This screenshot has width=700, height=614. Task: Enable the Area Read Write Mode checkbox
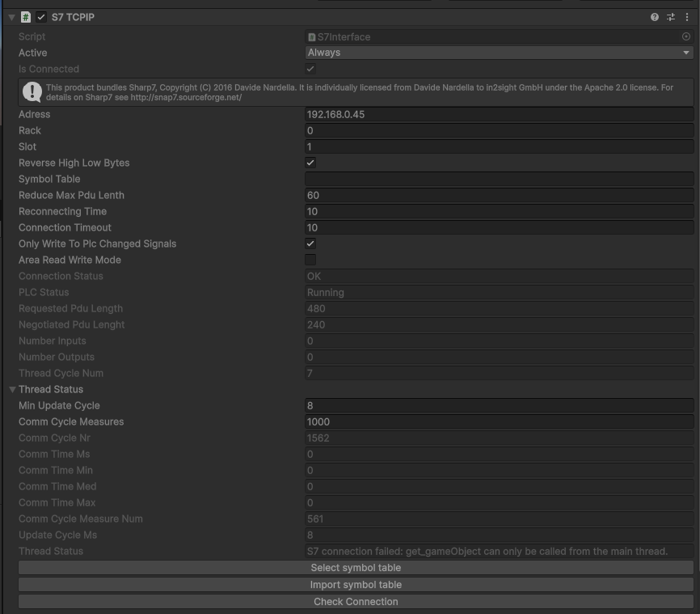[x=310, y=260]
